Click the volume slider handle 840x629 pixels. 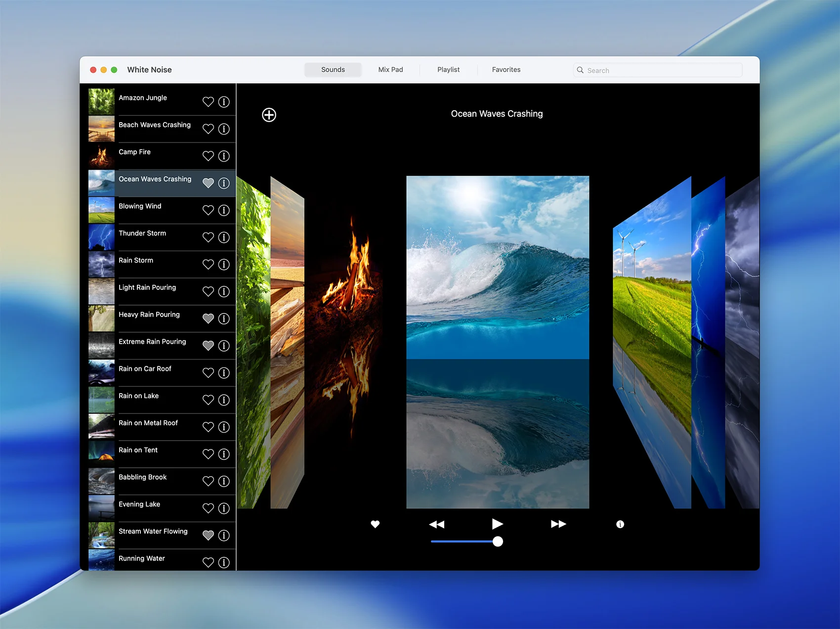(x=498, y=541)
